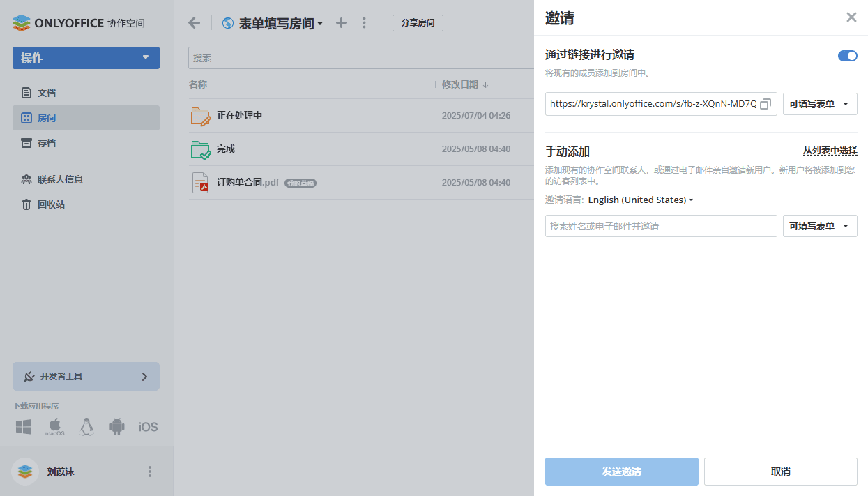868x496 pixels.
Task: Change 邀请语言 English (United States) dropdown
Action: [x=641, y=200]
